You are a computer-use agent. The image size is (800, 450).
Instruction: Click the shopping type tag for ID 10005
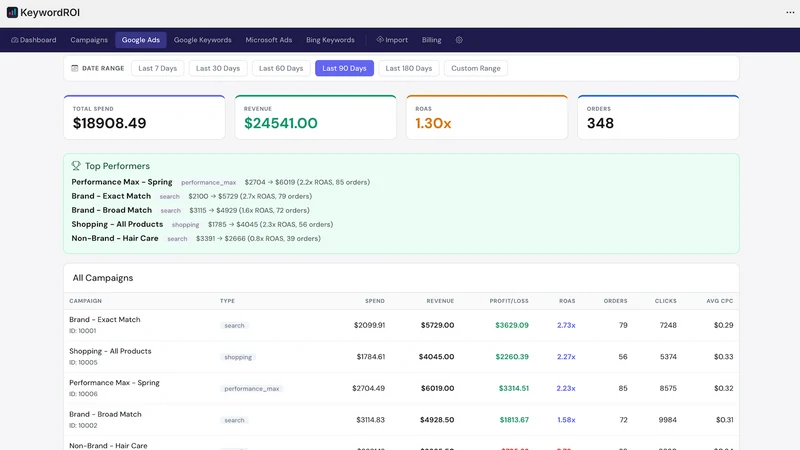point(238,357)
